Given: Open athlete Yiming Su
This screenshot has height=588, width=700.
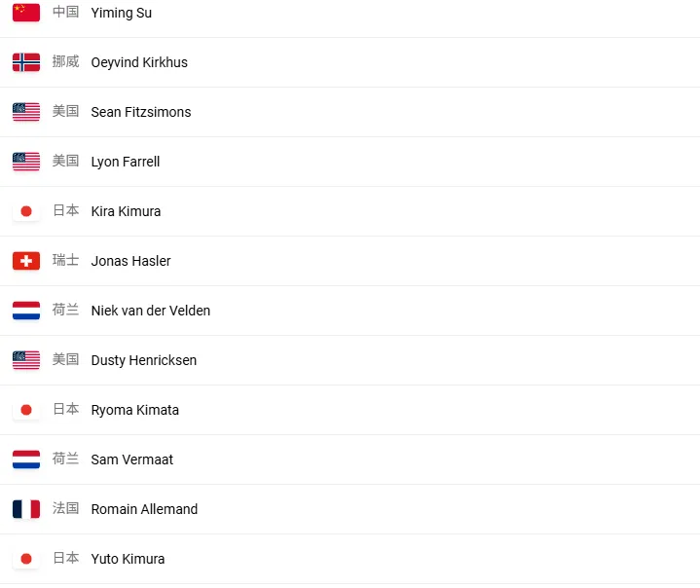Looking at the screenshot, I should (121, 14).
